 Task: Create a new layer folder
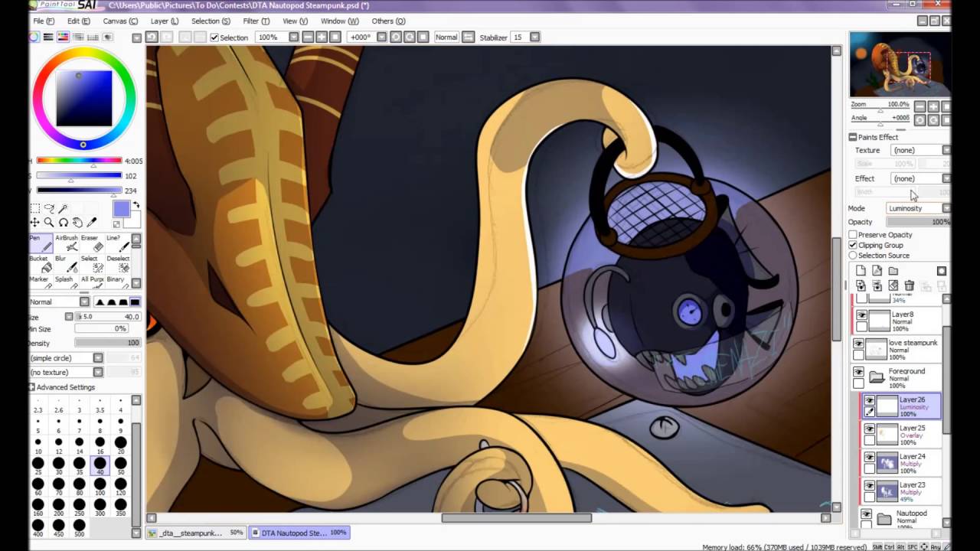893,271
